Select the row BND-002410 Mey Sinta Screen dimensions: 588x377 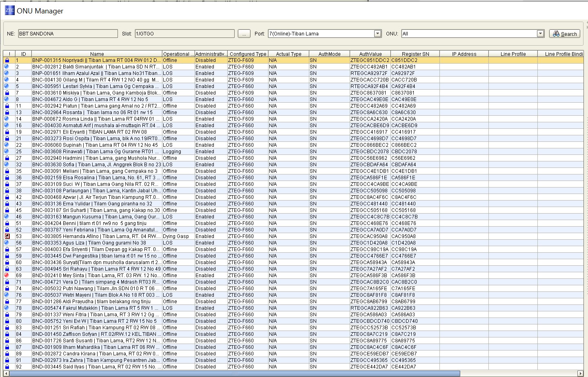(x=293, y=276)
